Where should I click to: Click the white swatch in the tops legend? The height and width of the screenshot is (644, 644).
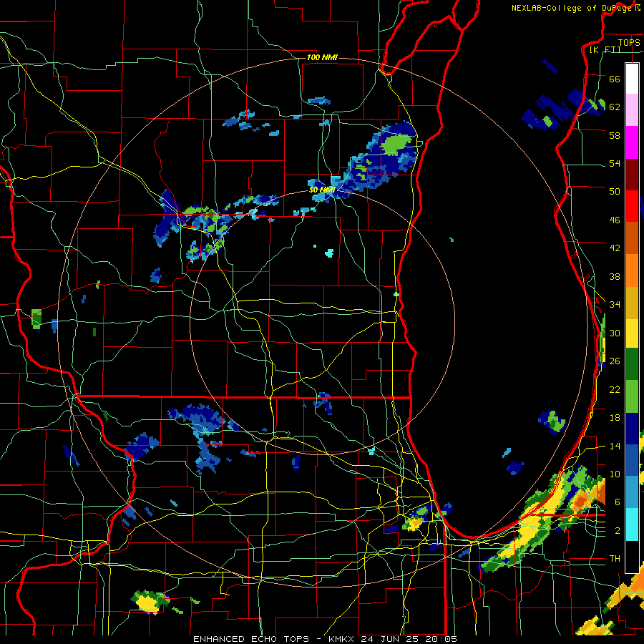click(x=632, y=79)
